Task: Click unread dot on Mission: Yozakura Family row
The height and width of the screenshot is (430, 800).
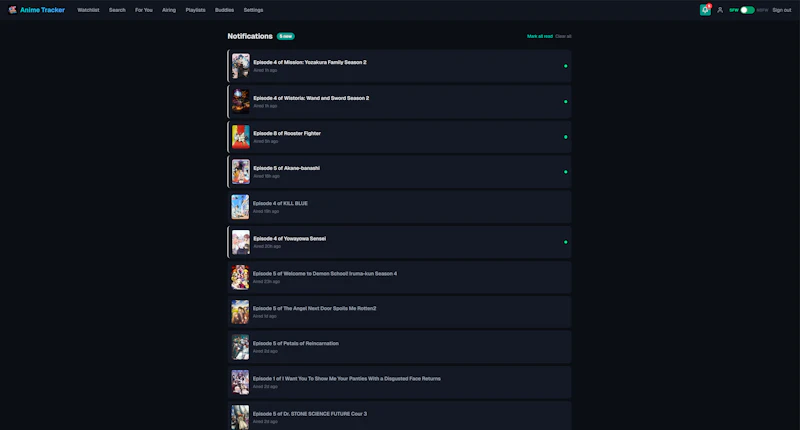Action: click(565, 66)
